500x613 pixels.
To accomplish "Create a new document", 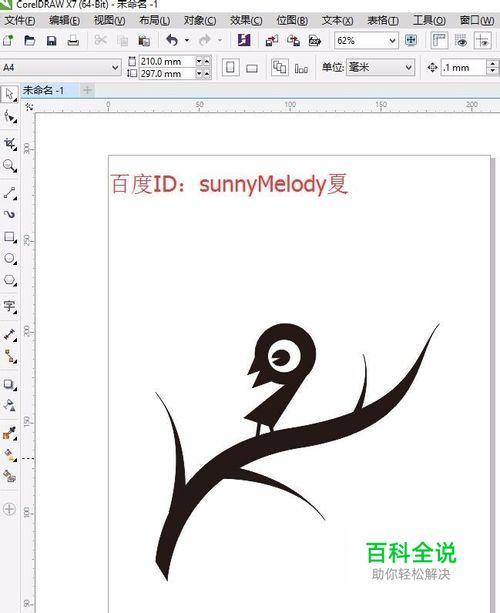I will tap(8, 40).
